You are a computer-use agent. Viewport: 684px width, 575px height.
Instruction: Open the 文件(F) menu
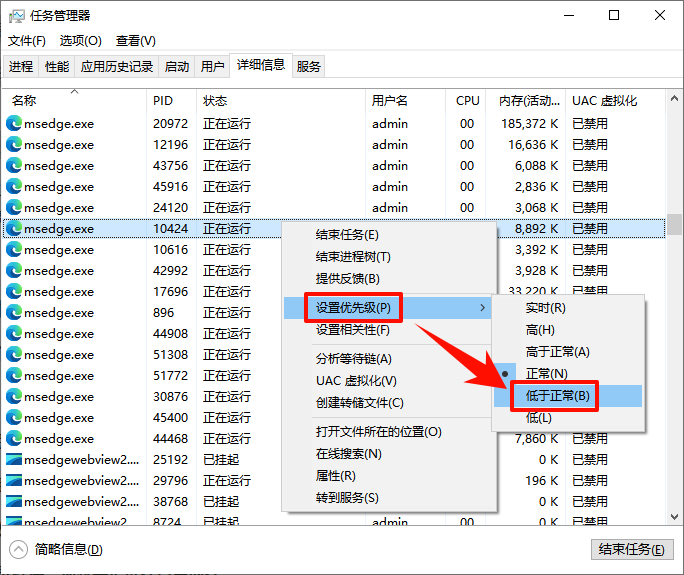pyautogui.click(x=27, y=41)
